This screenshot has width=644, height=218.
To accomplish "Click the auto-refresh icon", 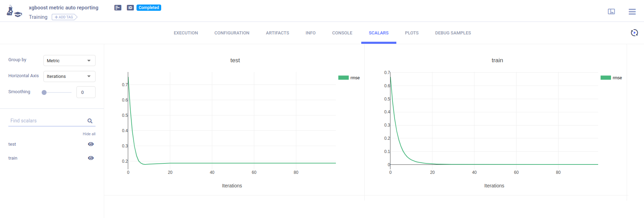I will pos(634,33).
